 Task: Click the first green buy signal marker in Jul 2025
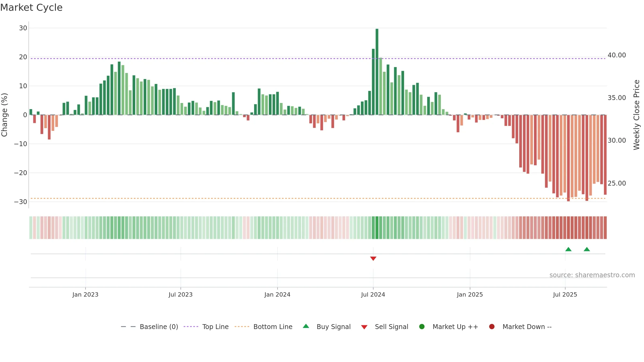(568, 249)
